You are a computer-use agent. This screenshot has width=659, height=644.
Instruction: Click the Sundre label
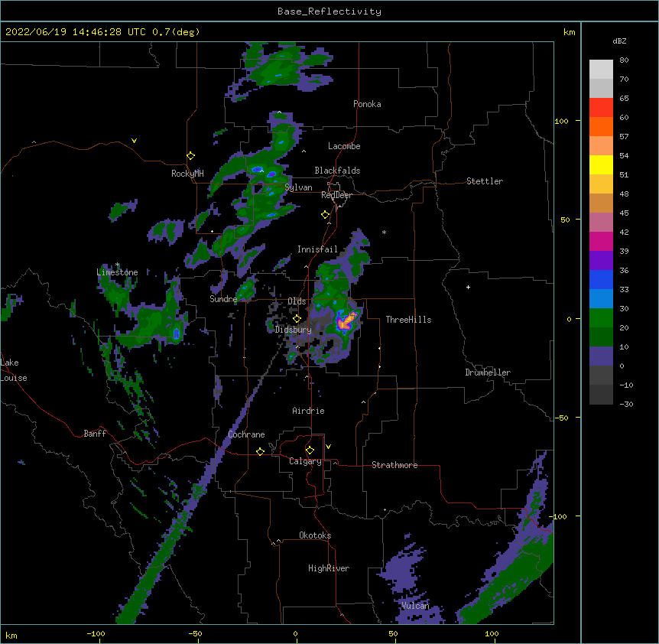coord(223,299)
